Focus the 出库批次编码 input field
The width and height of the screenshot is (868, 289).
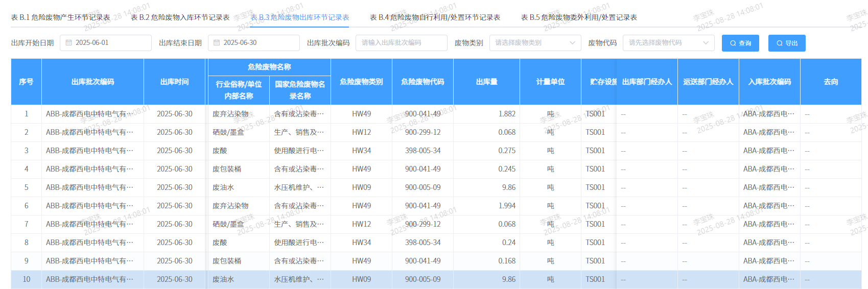tap(401, 43)
